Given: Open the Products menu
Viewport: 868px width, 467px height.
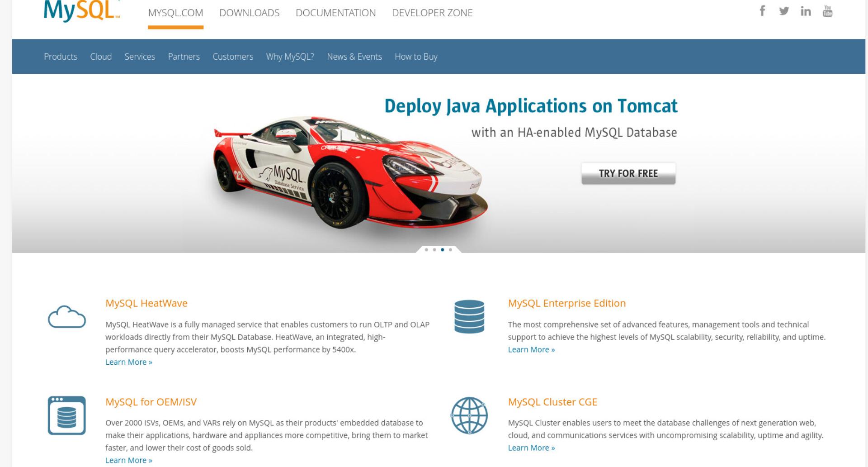Looking at the screenshot, I should 61,57.
